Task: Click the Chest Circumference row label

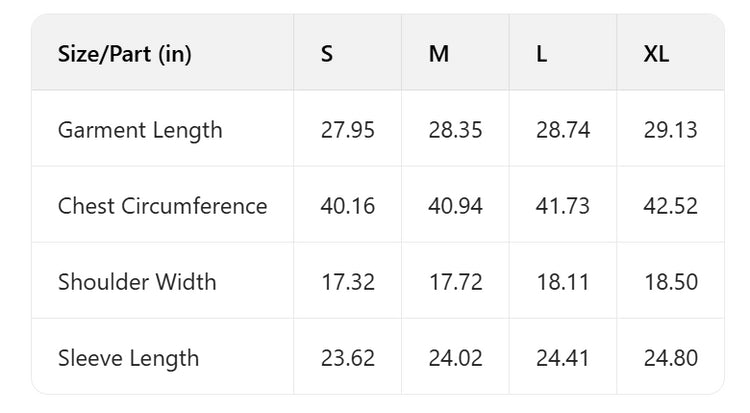Action: (x=163, y=206)
